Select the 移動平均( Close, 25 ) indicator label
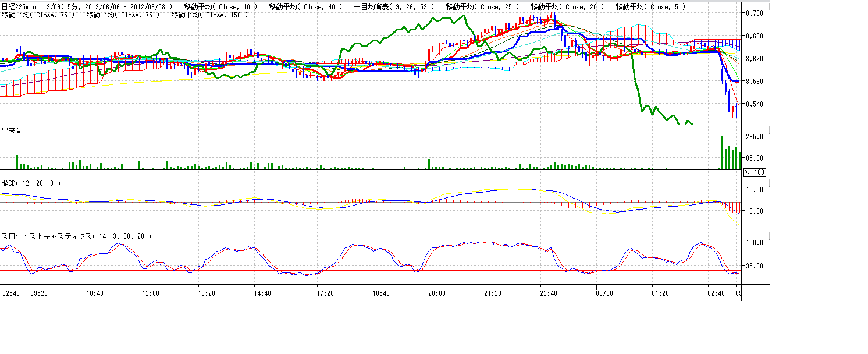This screenshot has height=354, width=868. [x=482, y=6]
